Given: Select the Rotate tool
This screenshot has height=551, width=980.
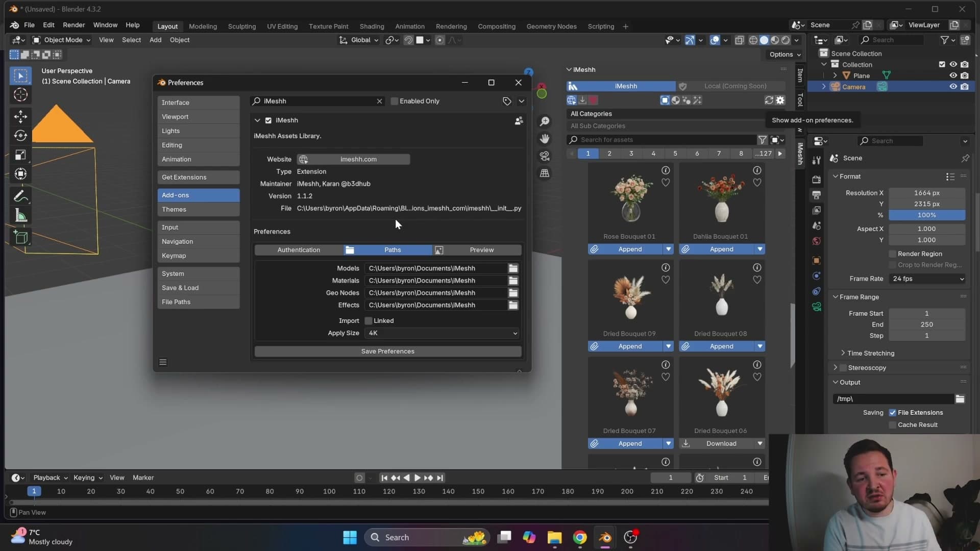Looking at the screenshot, I should pyautogui.click(x=20, y=136).
